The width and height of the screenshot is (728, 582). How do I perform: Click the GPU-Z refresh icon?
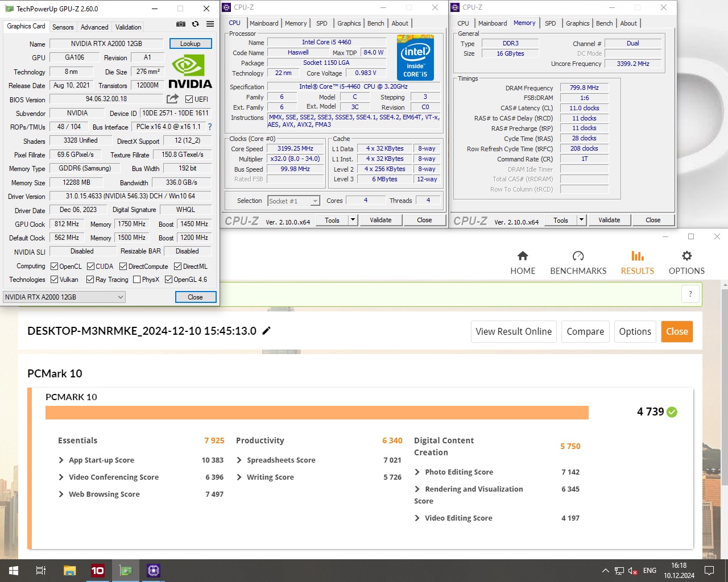click(195, 24)
